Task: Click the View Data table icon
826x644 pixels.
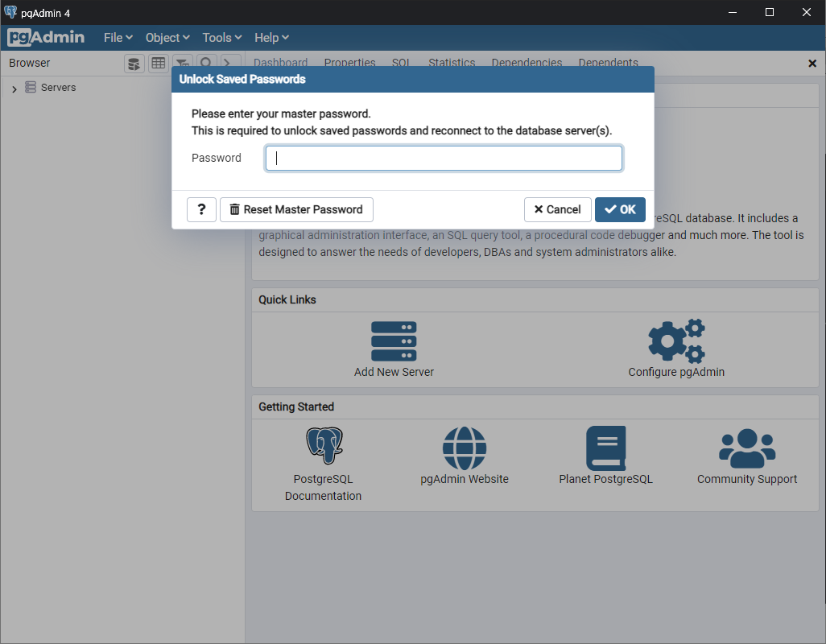Action: tap(158, 64)
